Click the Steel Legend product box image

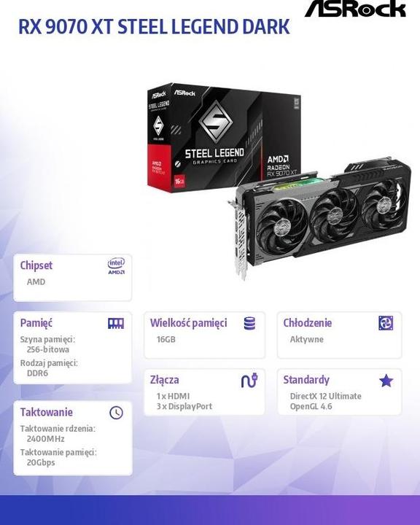point(224,138)
